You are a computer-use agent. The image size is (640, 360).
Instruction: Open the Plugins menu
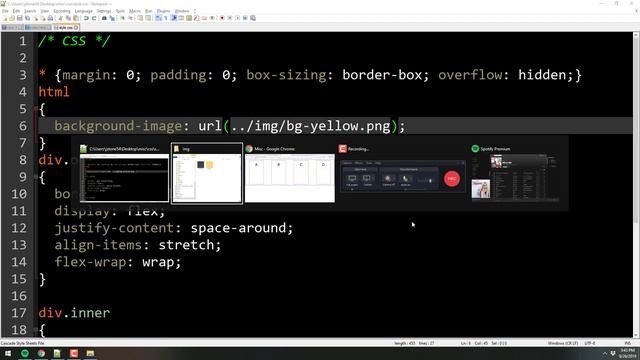click(163, 11)
